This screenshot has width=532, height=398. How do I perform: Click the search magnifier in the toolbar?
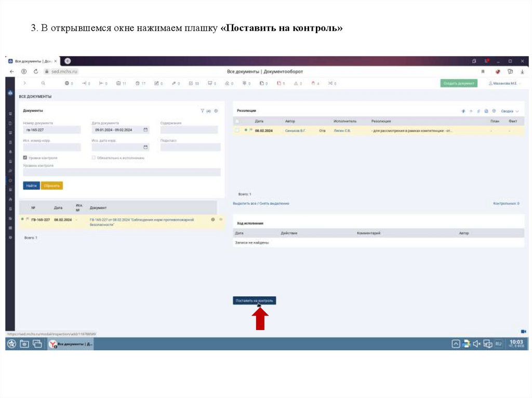43,83
